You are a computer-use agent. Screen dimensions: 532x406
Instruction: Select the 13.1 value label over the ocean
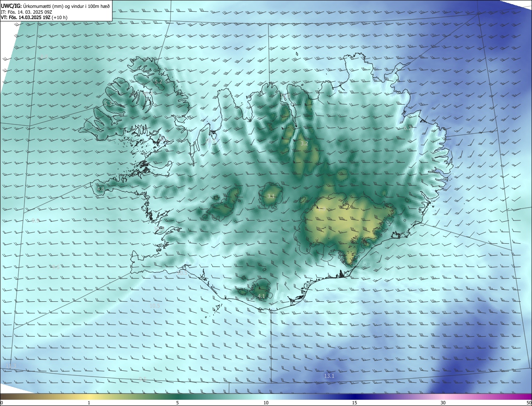329,376
